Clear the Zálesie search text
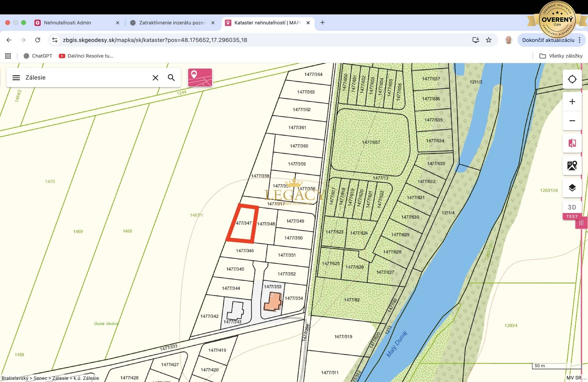 click(155, 78)
